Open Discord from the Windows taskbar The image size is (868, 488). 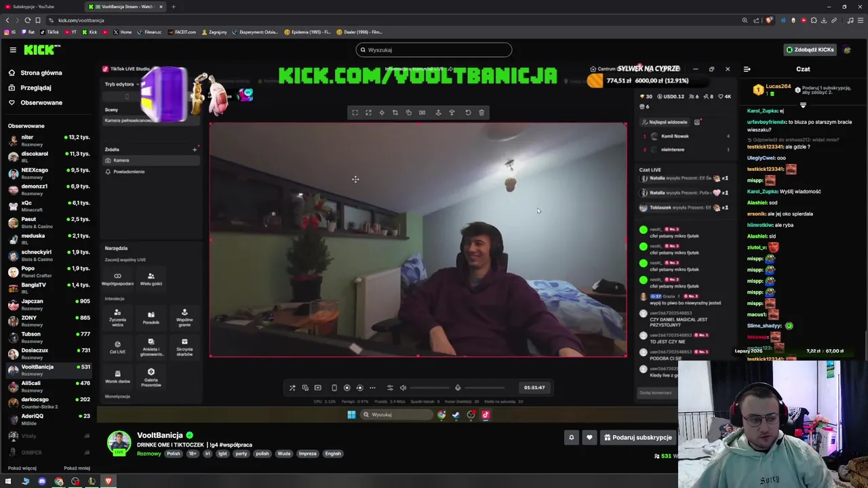tap(42, 482)
